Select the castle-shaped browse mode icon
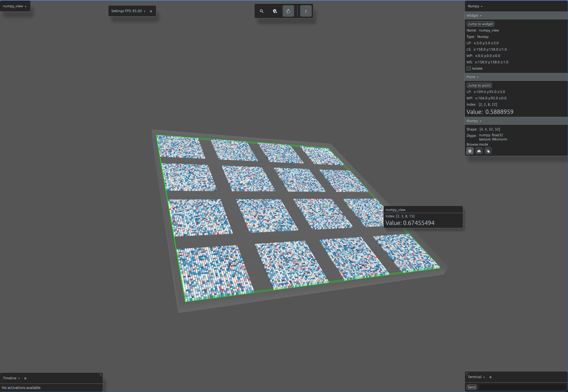 479,151
